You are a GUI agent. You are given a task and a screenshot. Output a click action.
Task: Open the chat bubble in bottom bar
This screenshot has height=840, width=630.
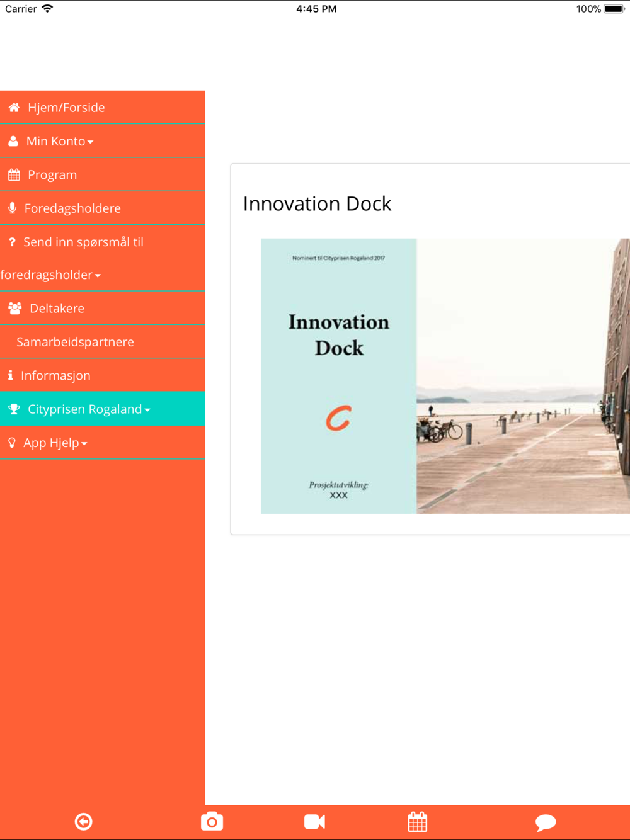[546, 822]
